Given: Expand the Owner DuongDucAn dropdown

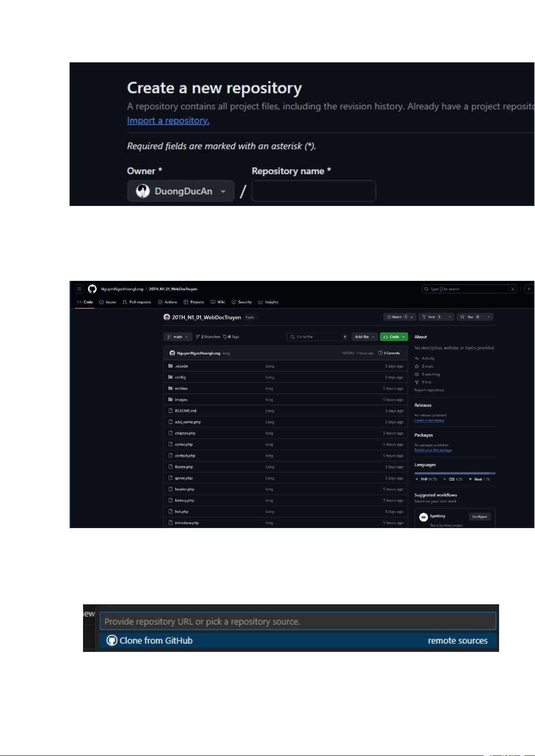Looking at the screenshot, I should tap(181, 191).
